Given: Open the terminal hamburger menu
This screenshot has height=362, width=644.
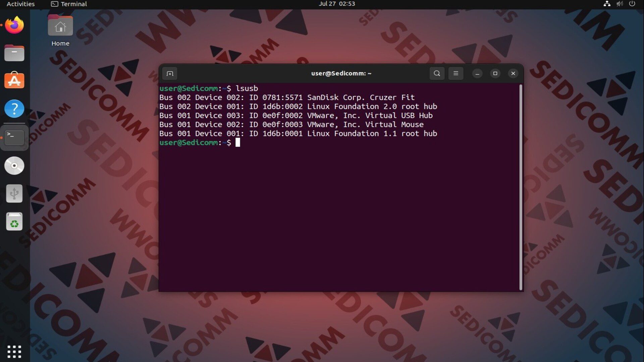Looking at the screenshot, I should click(x=456, y=73).
